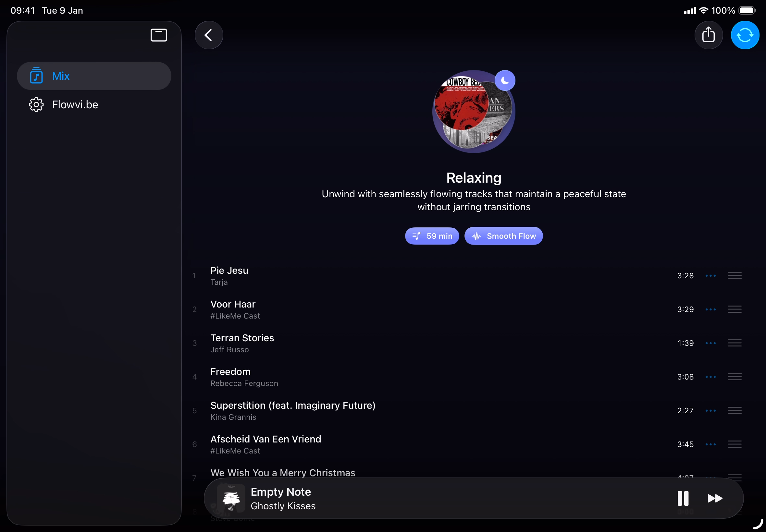The width and height of the screenshot is (766, 532).
Task: Skip forward to the next track
Action: [715, 498]
